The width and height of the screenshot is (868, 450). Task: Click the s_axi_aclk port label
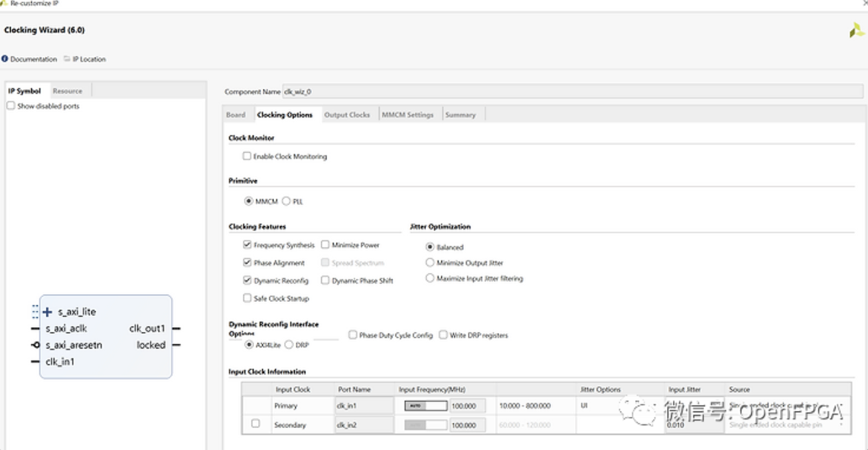pyautogui.click(x=66, y=328)
